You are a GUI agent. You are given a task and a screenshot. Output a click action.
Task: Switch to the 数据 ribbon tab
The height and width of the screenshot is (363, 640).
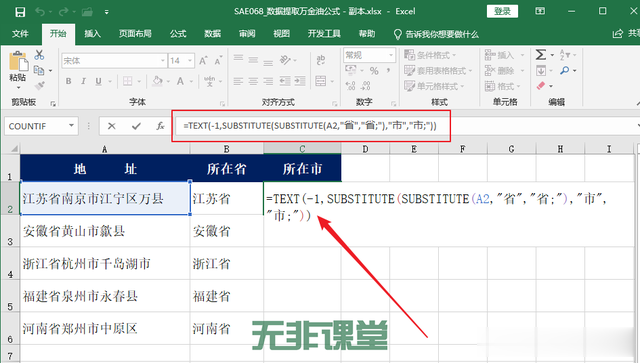(x=212, y=33)
